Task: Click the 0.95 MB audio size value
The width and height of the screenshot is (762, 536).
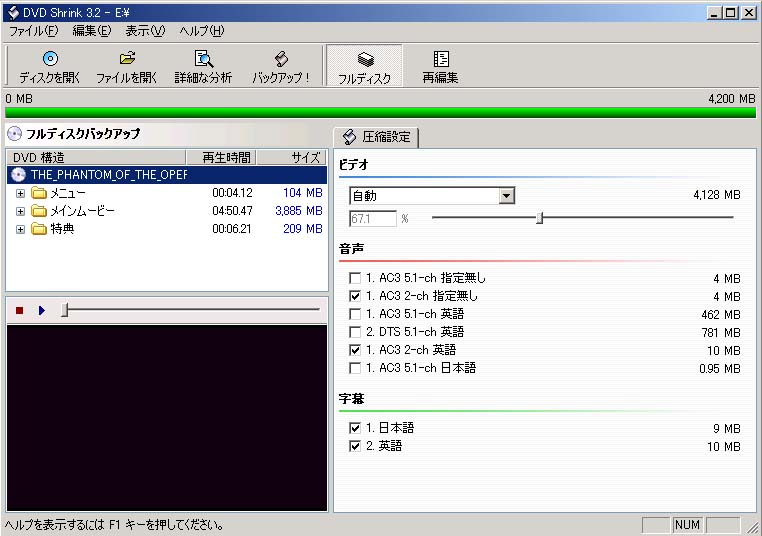Action: tap(720, 368)
